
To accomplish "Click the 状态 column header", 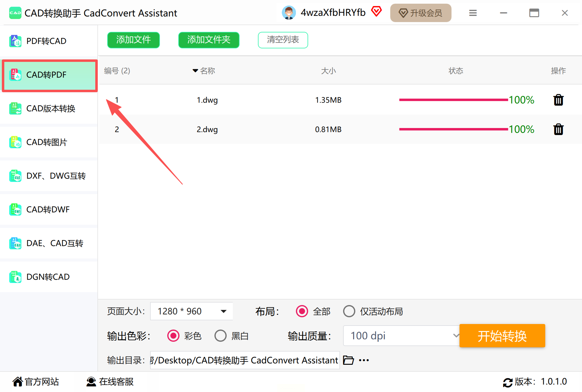I will (456, 71).
